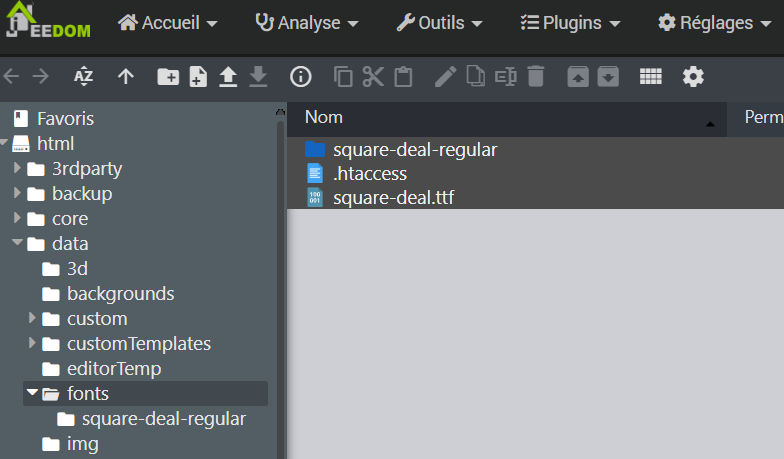Click the AZ sort icon

pos(84,77)
